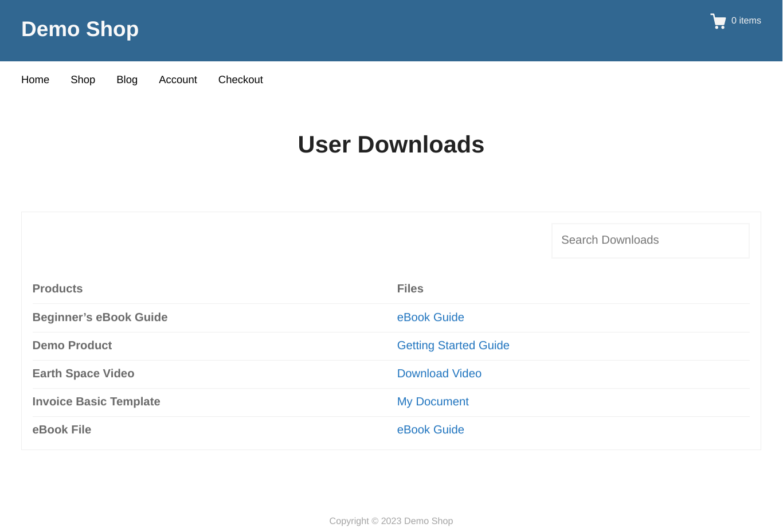Click the Earth Space Video product name
The height and width of the screenshot is (532, 783).
pos(83,373)
